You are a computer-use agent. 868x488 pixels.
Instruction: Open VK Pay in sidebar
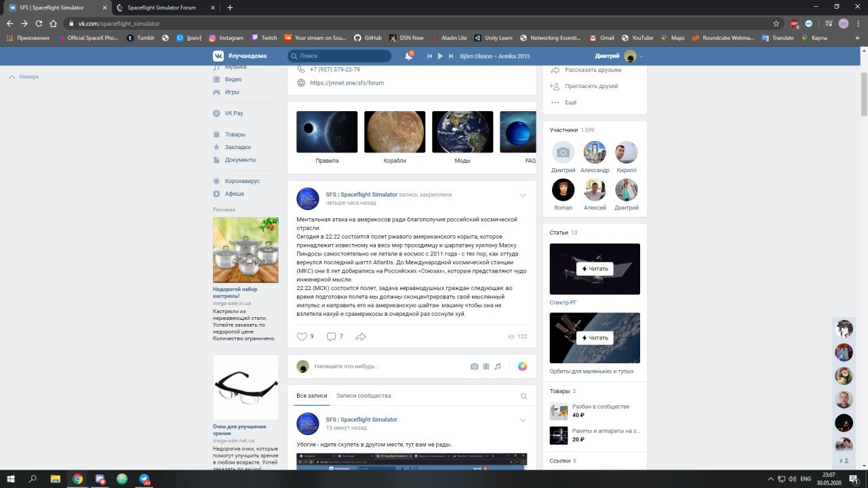click(x=233, y=113)
